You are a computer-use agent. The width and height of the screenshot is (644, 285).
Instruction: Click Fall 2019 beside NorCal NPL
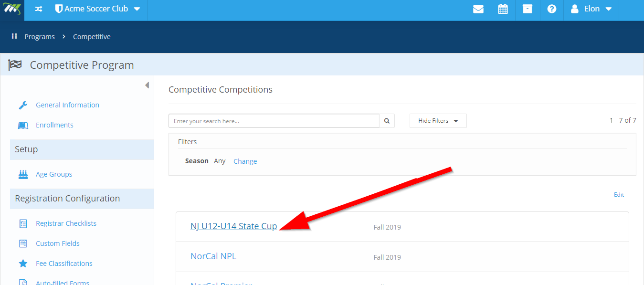[x=387, y=257]
